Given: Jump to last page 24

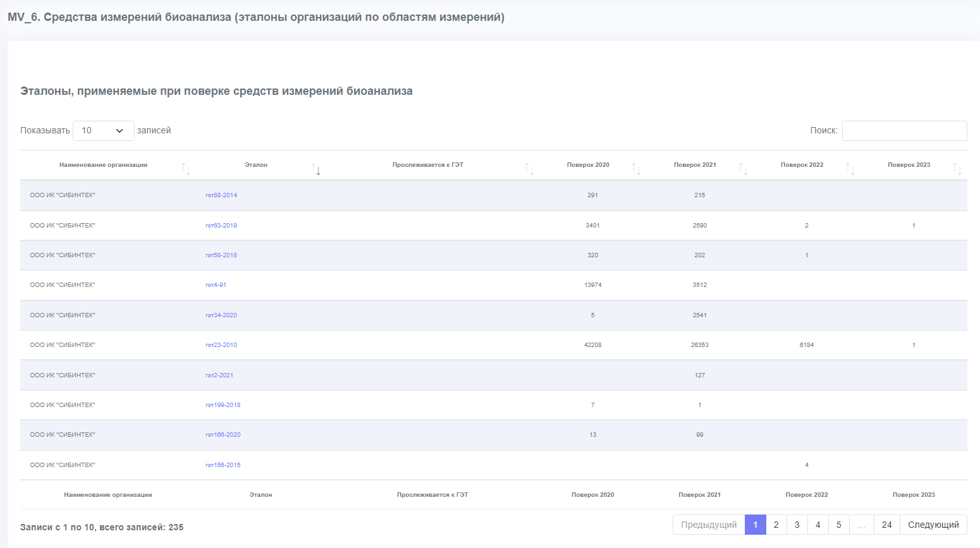Looking at the screenshot, I should point(887,525).
